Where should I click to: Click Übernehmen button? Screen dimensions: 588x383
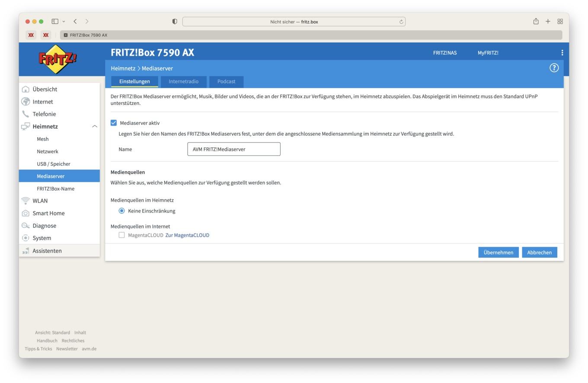(498, 253)
